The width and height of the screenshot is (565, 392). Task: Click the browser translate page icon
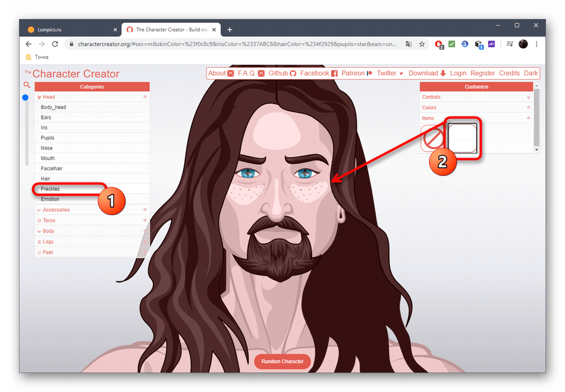[x=409, y=44]
